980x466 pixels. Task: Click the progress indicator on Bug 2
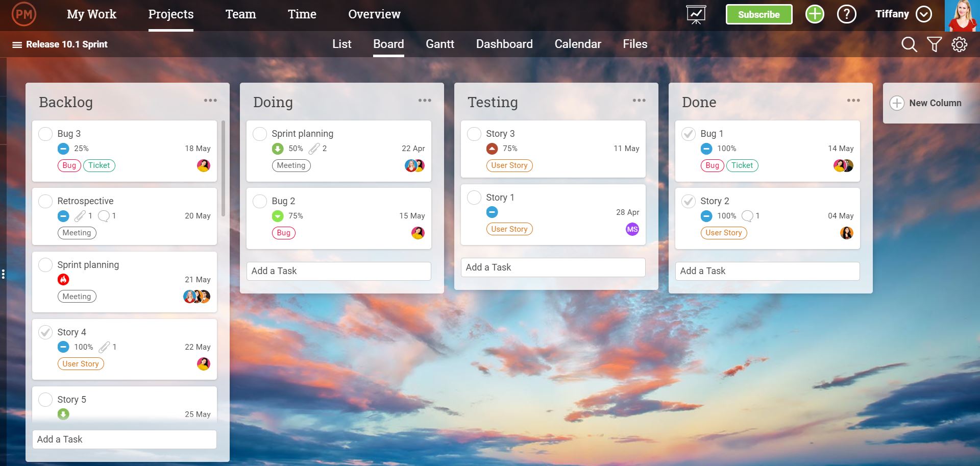coord(277,216)
